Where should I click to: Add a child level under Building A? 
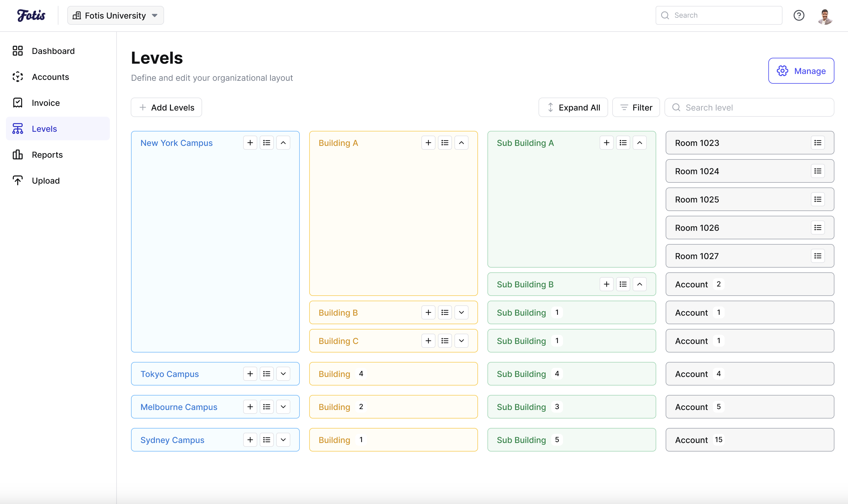click(x=428, y=143)
